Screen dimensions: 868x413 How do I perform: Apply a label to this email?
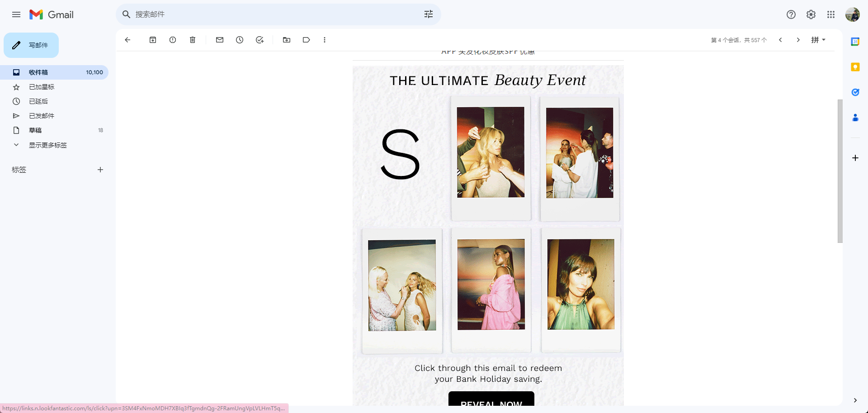(307, 40)
